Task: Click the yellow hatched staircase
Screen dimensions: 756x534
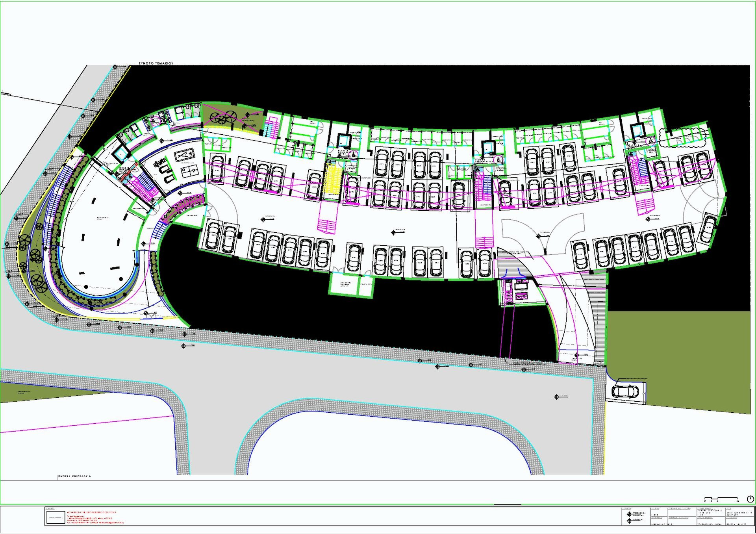Action: click(x=333, y=180)
